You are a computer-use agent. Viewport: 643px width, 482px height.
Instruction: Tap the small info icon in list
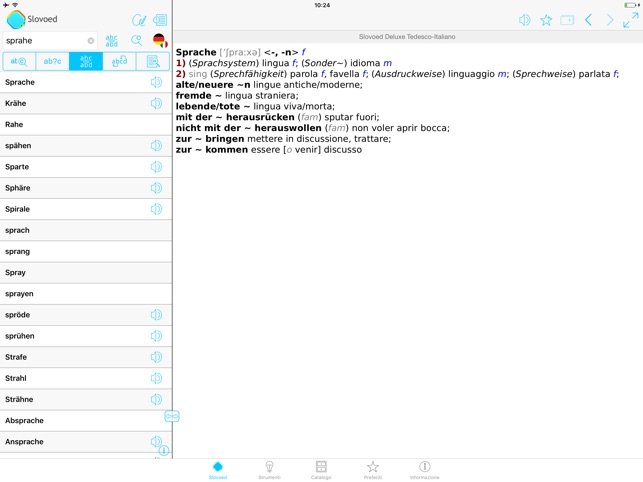point(164,450)
